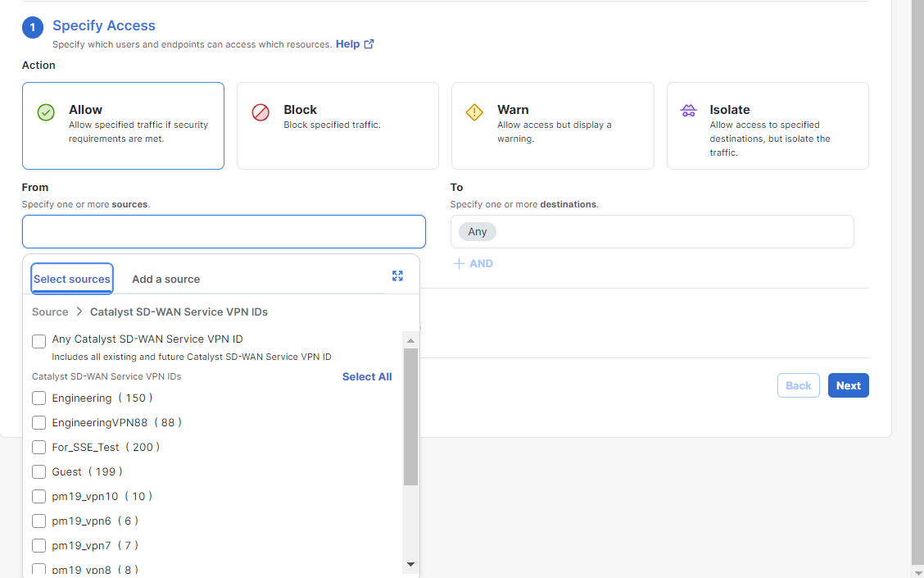This screenshot has height=578, width=924.
Task: Click the Guest (199) label text
Action: 87,472
